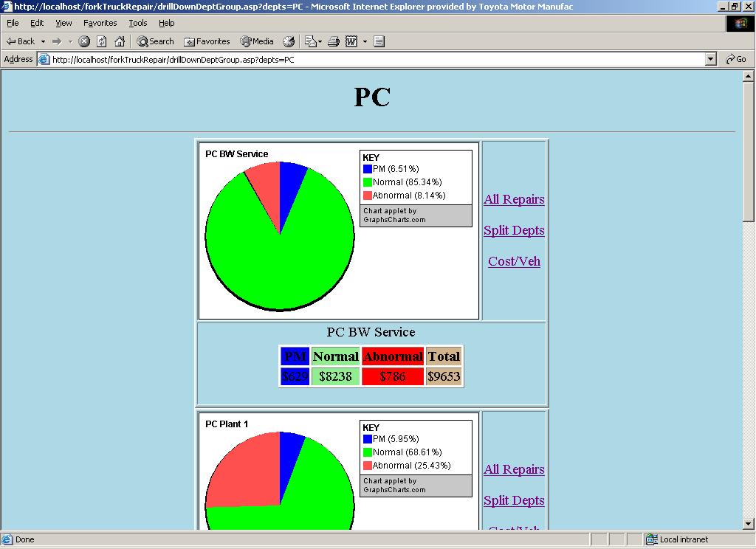Click the IE icon in title bar

(6, 6)
